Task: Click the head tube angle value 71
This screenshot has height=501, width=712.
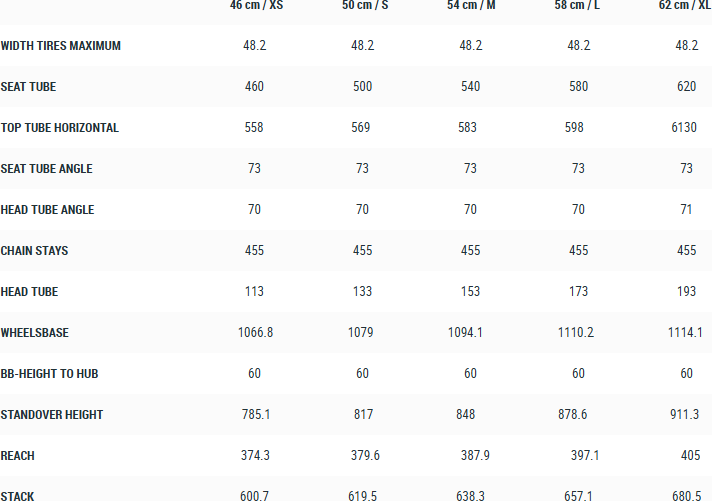Action: 686,210
